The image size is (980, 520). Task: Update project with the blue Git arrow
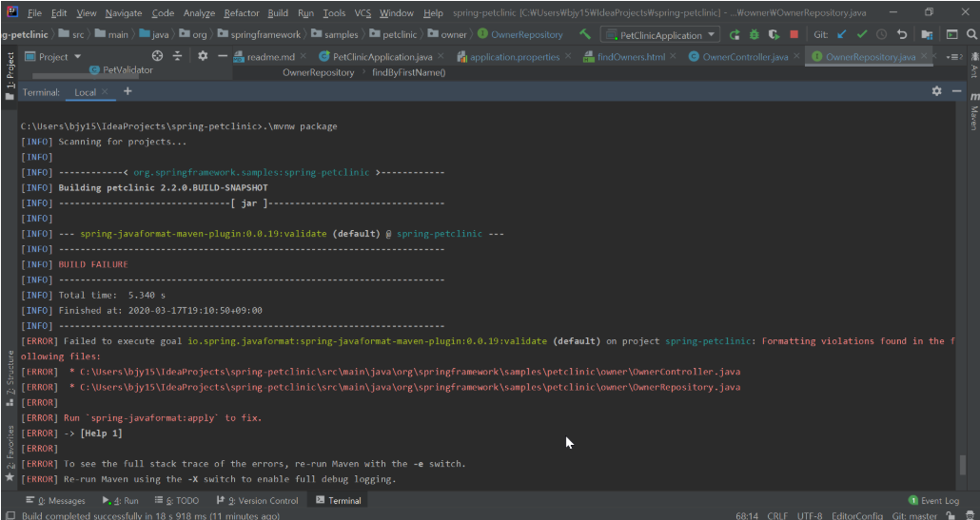(x=842, y=35)
